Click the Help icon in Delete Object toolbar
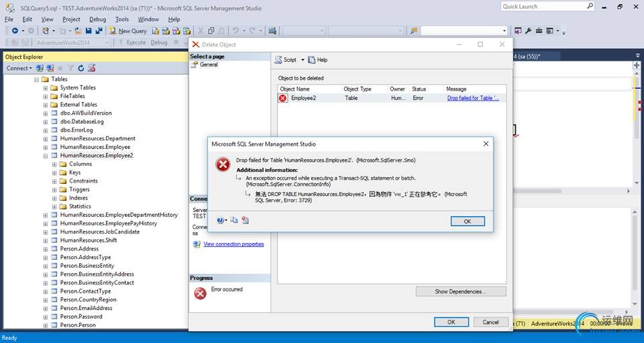The width and height of the screenshot is (644, 343). click(318, 60)
